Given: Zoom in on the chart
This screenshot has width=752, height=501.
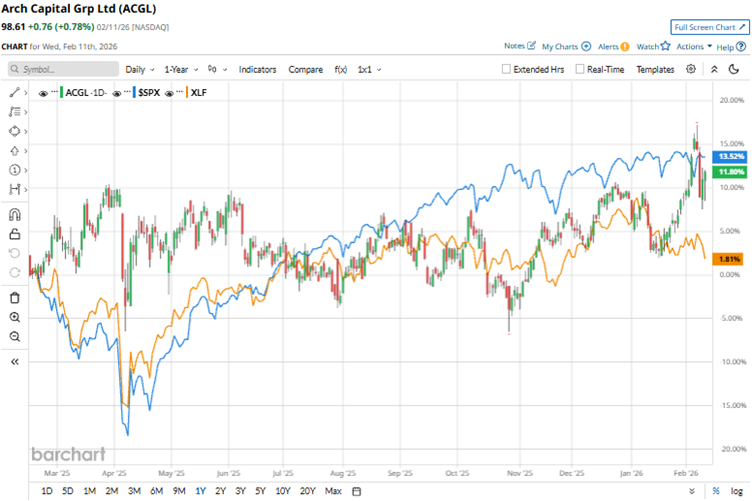Looking at the screenshot, I should tap(14, 317).
